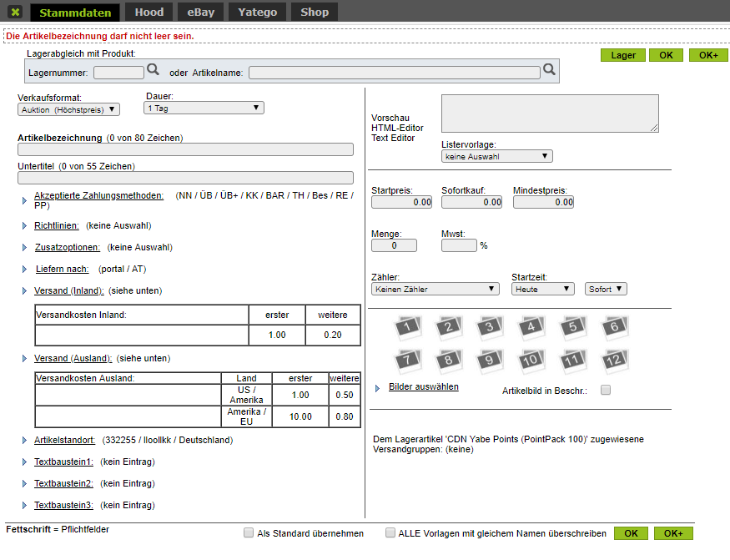This screenshot has height=560, width=730.
Task: Select image slot 12 thumbnail
Action: tap(614, 361)
